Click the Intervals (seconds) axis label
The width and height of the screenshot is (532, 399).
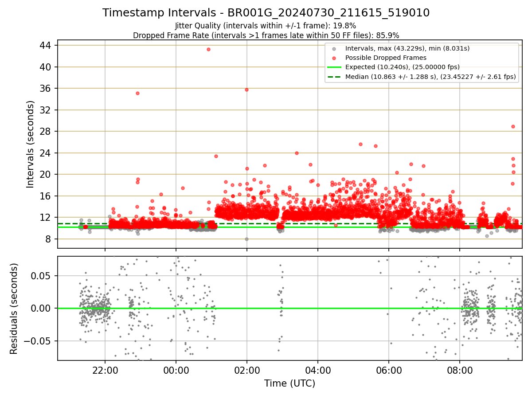click(31, 144)
